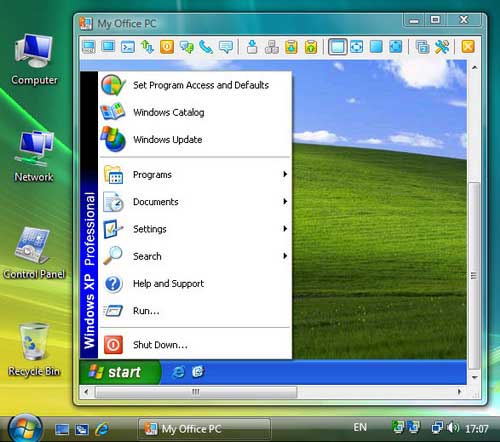Click Set Clipboard down-arrow icon
The width and height of the screenshot is (500, 442).
291,47
